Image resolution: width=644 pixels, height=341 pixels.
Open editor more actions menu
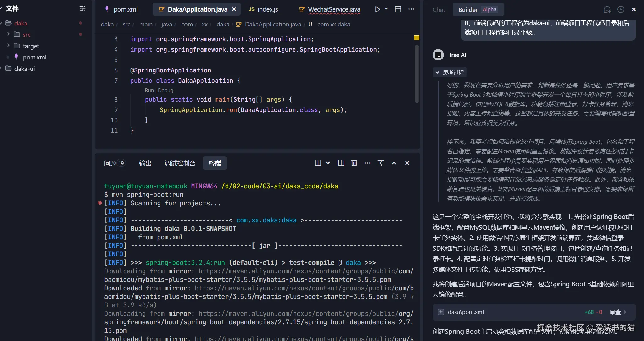tap(411, 9)
